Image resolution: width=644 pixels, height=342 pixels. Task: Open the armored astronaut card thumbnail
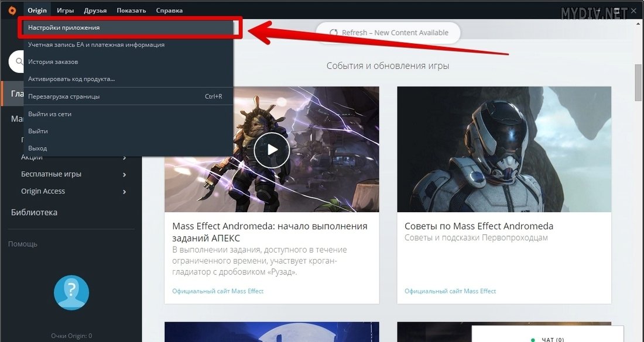[504, 149]
